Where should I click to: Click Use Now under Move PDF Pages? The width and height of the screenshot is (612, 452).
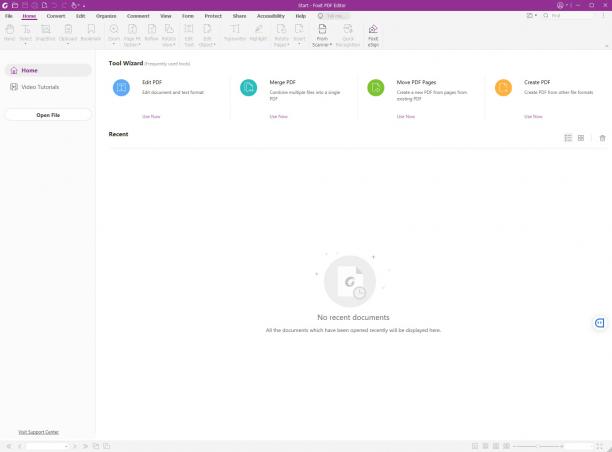tap(406, 116)
